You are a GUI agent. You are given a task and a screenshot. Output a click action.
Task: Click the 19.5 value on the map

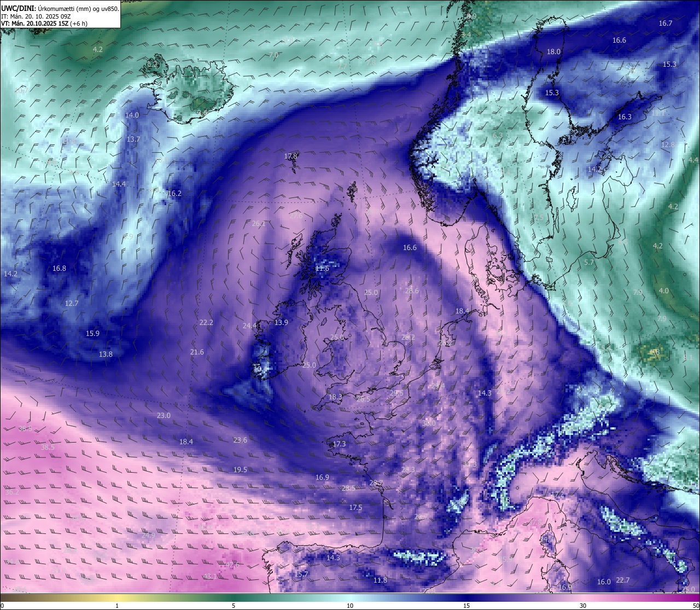[240, 469]
